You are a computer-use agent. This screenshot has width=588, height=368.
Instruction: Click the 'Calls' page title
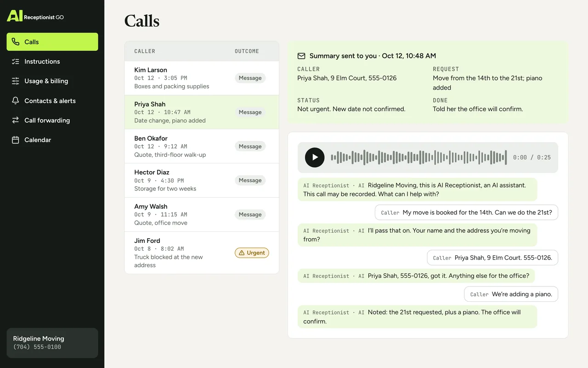142,21
